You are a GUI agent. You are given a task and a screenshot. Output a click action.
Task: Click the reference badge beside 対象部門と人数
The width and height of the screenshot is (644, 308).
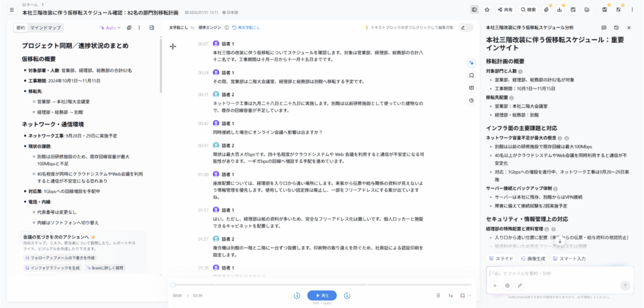520,71
